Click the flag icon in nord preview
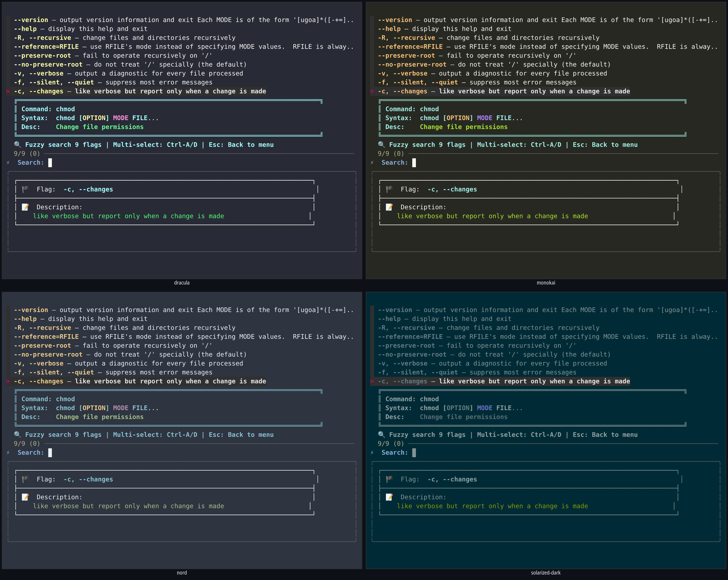This screenshot has width=728, height=580. (x=25, y=479)
